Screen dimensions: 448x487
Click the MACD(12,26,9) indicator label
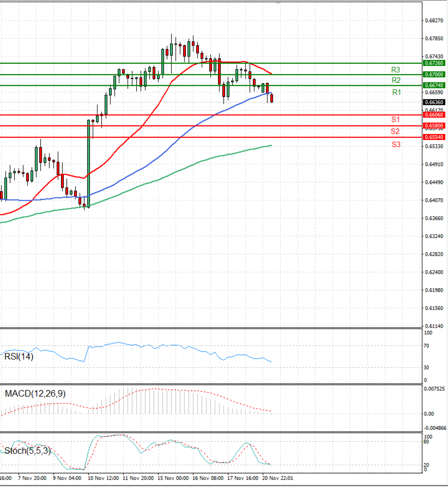[x=35, y=393]
